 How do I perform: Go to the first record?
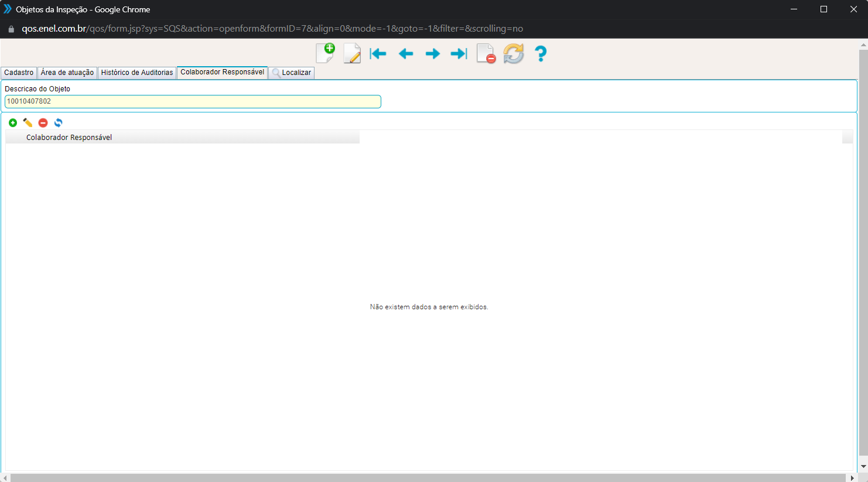point(378,54)
